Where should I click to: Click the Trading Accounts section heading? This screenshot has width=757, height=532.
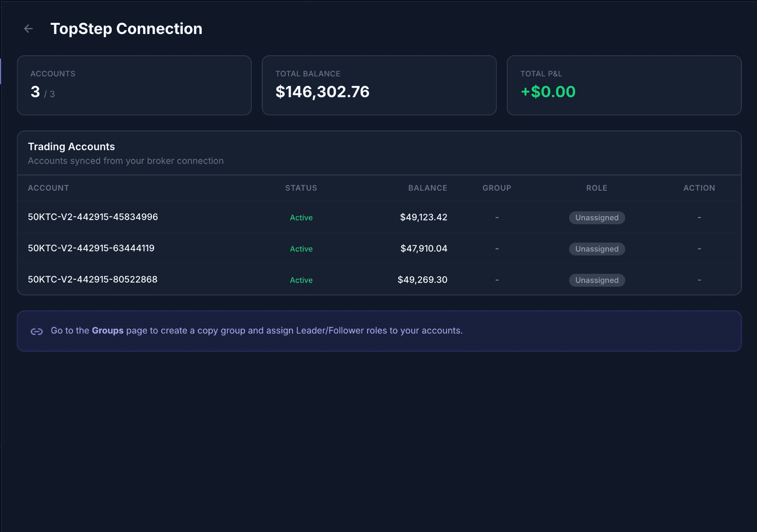click(71, 147)
